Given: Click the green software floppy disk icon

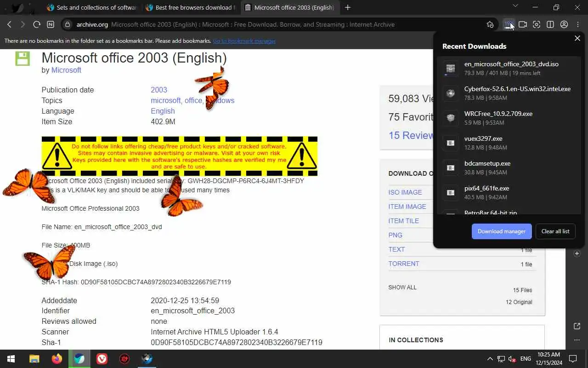Looking at the screenshot, I should pos(23,58).
